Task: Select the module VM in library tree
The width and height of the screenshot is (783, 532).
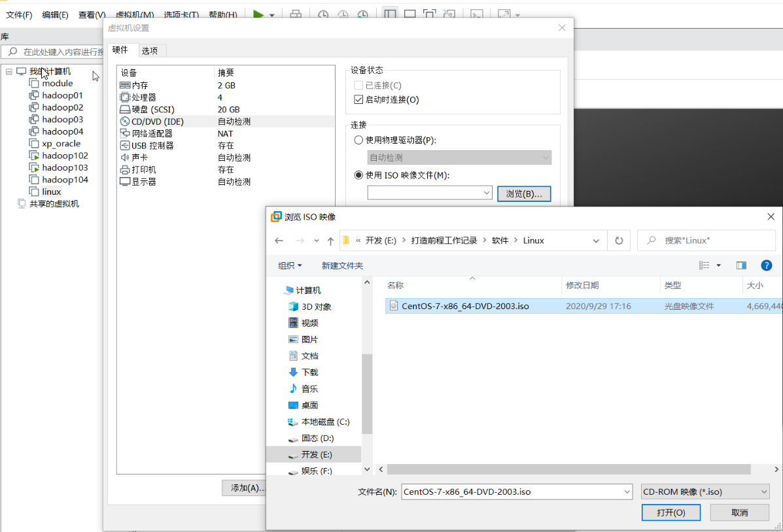Action: (57, 84)
